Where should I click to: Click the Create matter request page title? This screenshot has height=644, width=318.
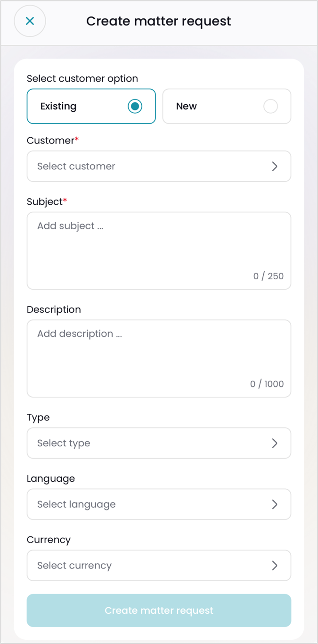coord(159,21)
